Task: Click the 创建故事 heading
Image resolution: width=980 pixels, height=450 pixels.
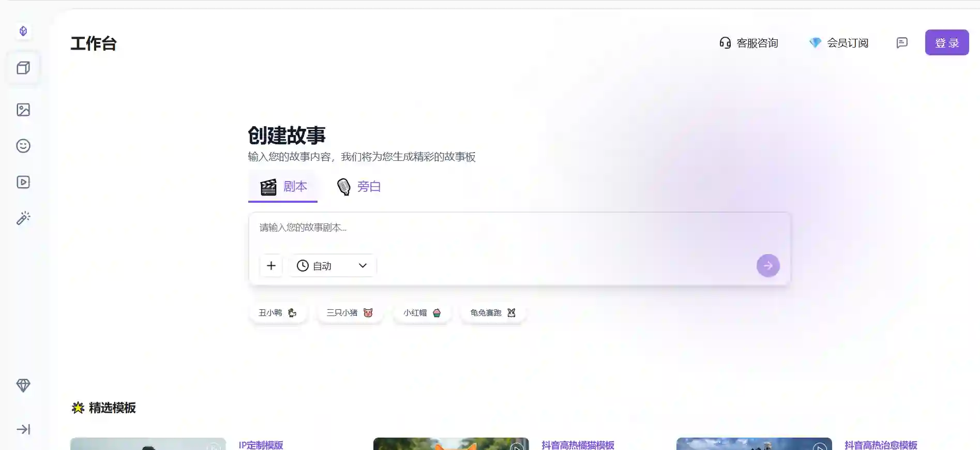Action: 287,136
